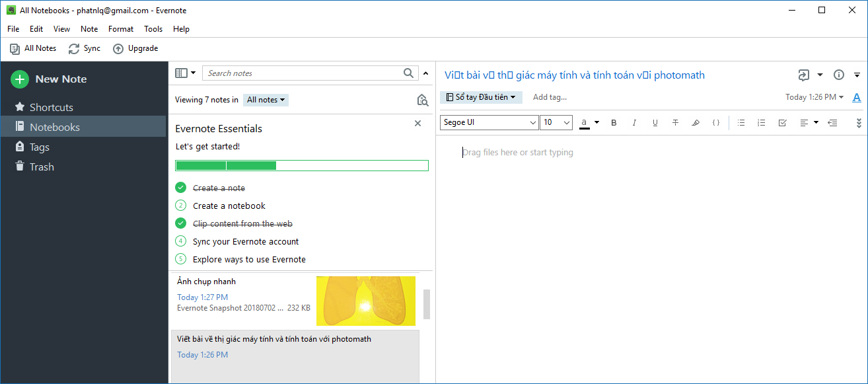868x384 pixels.
Task: Click the font color button
Action: click(x=584, y=123)
